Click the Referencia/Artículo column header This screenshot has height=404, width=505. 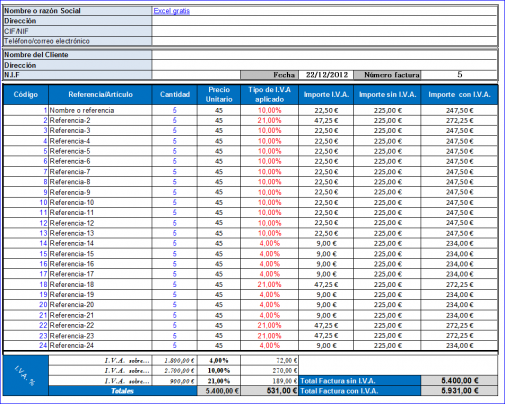coord(100,95)
